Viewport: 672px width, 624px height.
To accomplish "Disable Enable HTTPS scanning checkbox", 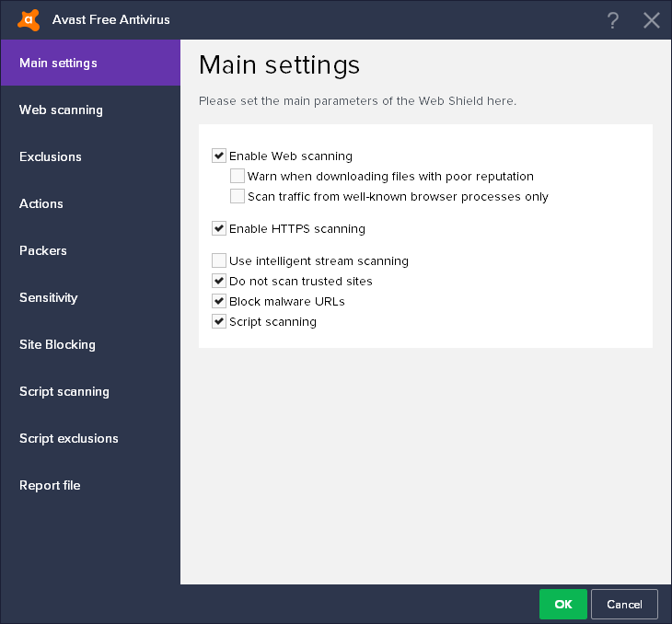I will click(219, 228).
